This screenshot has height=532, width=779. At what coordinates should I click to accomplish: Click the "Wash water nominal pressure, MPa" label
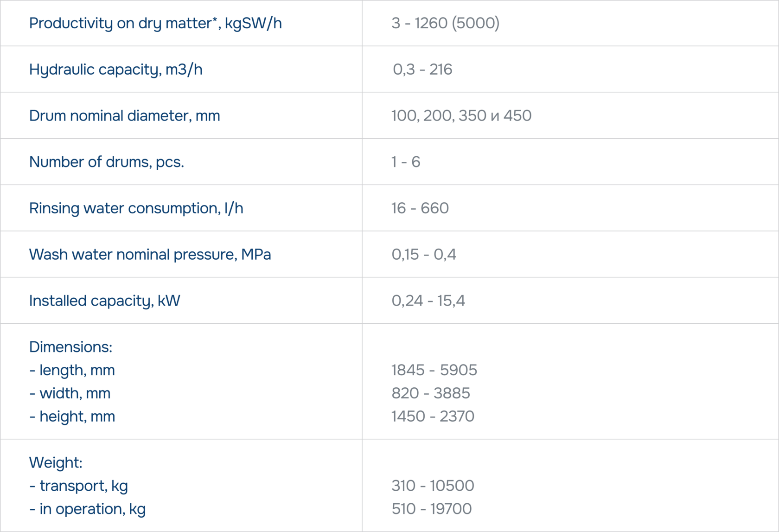[x=150, y=255]
